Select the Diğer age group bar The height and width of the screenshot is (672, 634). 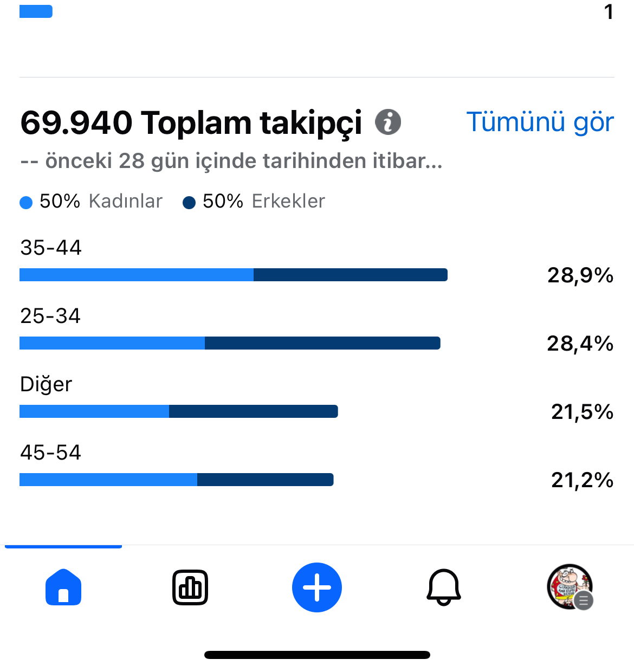coord(179,411)
